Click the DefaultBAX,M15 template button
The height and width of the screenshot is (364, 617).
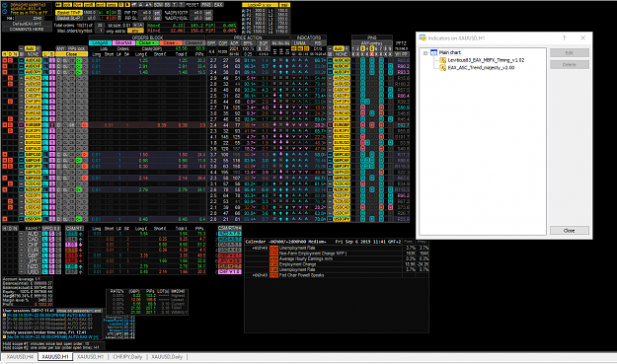[27, 24]
